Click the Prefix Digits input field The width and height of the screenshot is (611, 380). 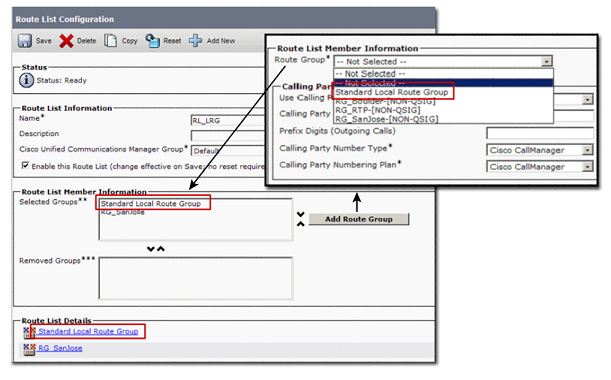[x=540, y=133]
